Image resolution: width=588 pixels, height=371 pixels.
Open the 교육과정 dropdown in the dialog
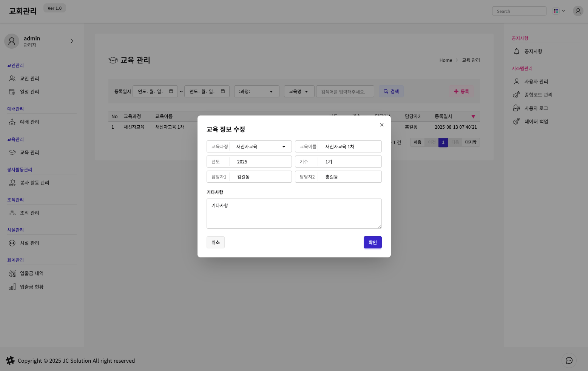261,146
